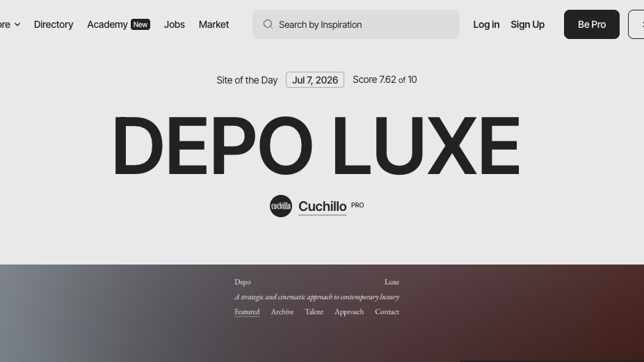Open the Cuchillo round logo avatar
This screenshot has width=644, height=362.
coord(281,206)
